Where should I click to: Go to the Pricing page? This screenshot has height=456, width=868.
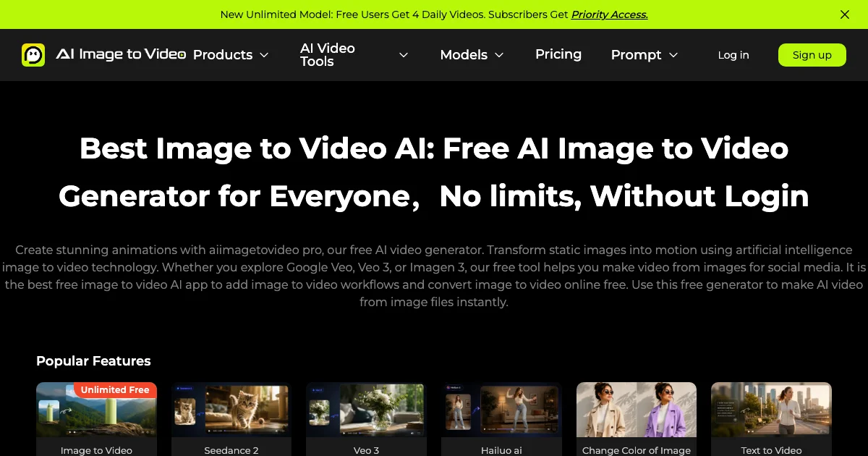(558, 54)
